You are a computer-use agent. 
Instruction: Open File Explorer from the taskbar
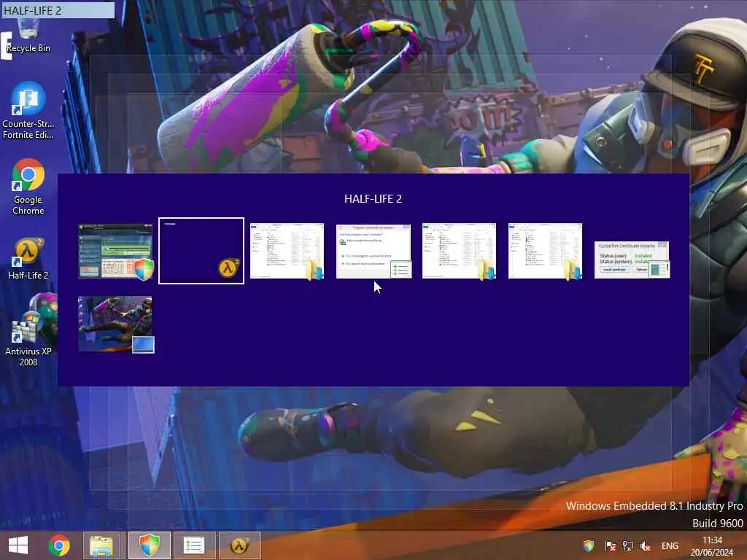[x=101, y=545]
